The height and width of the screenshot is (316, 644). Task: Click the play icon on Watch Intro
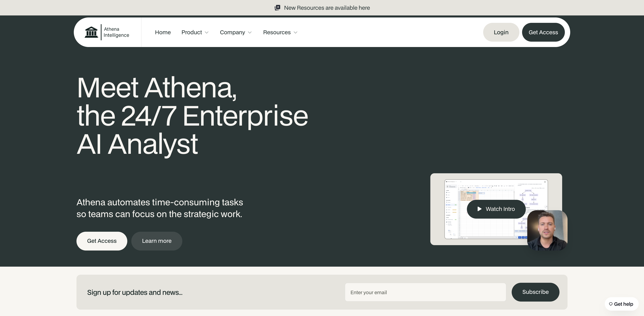[479, 209]
